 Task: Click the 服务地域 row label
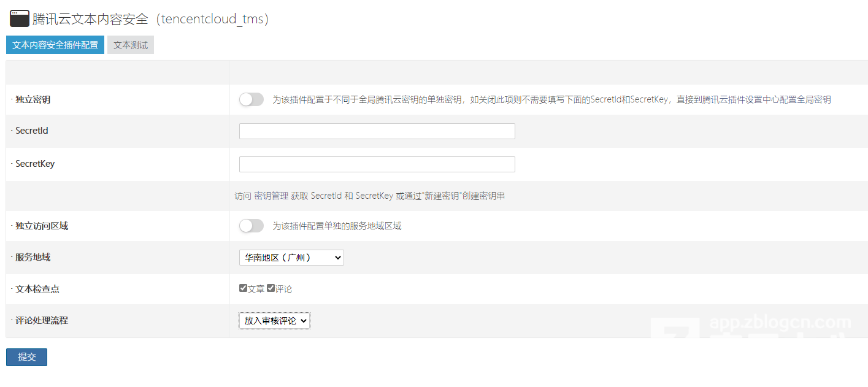(33, 258)
